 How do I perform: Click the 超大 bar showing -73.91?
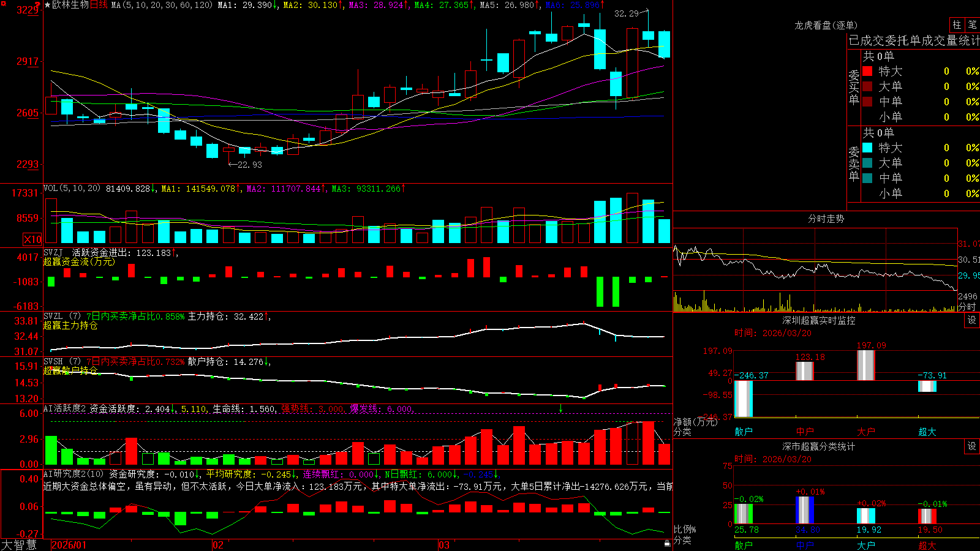(927, 386)
